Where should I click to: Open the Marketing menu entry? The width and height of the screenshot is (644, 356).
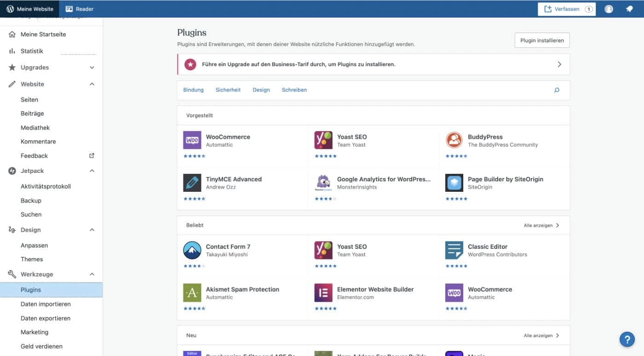pos(34,332)
